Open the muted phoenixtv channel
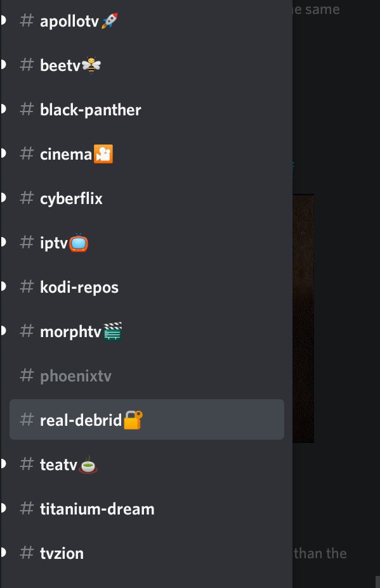Viewport: 380px width, 588px height. pyautogui.click(x=147, y=375)
